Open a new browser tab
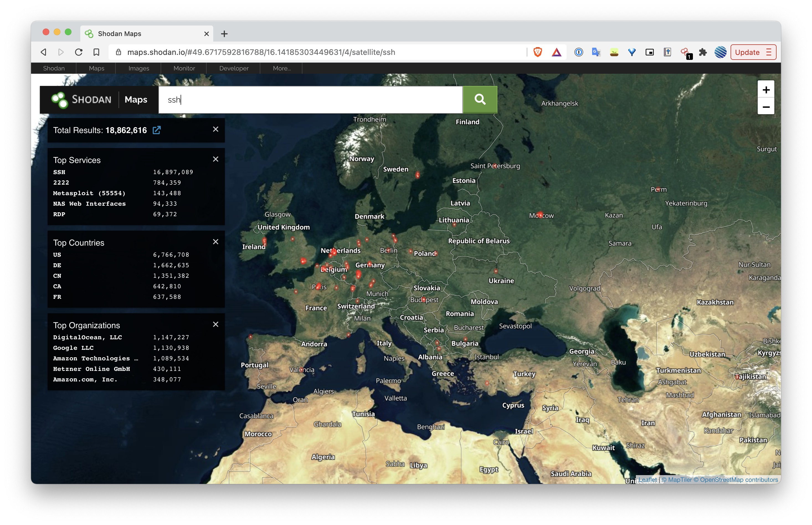Image resolution: width=812 pixels, height=525 pixels. [224, 34]
